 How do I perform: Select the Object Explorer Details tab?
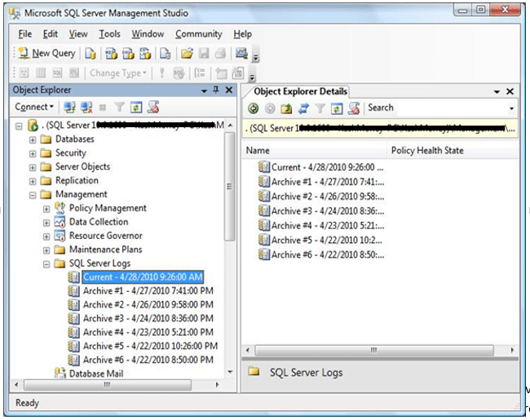[300, 91]
